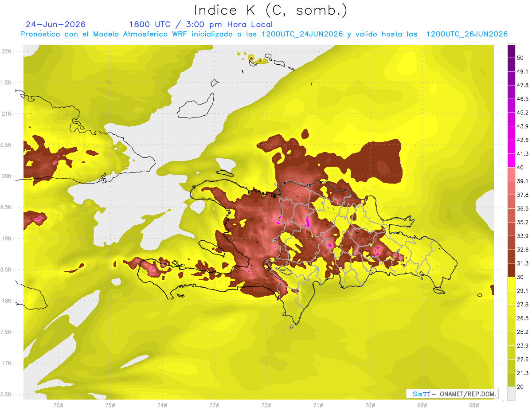Click the '30' color scale value
532x411 pixels.
(520, 277)
